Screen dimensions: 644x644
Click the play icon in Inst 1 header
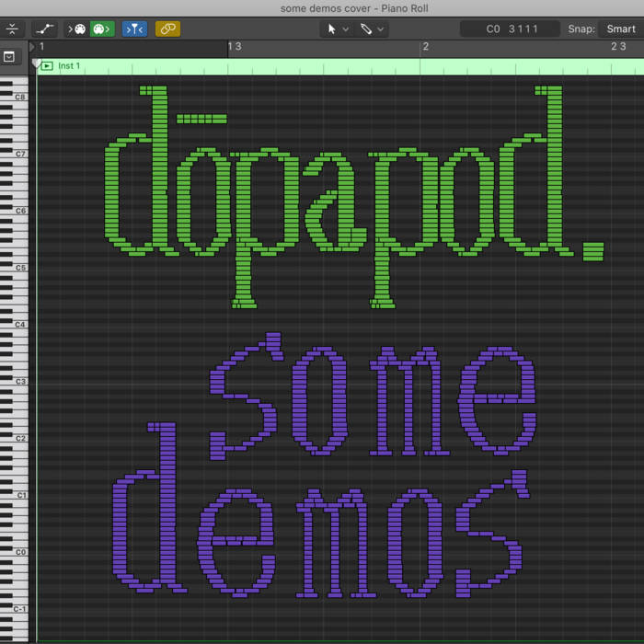(x=47, y=66)
